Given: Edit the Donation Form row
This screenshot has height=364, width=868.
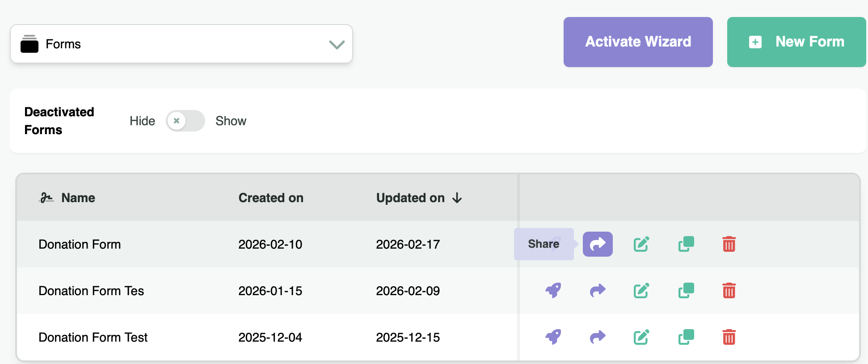Looking at the screenshot, I should [x=641, y=244].
